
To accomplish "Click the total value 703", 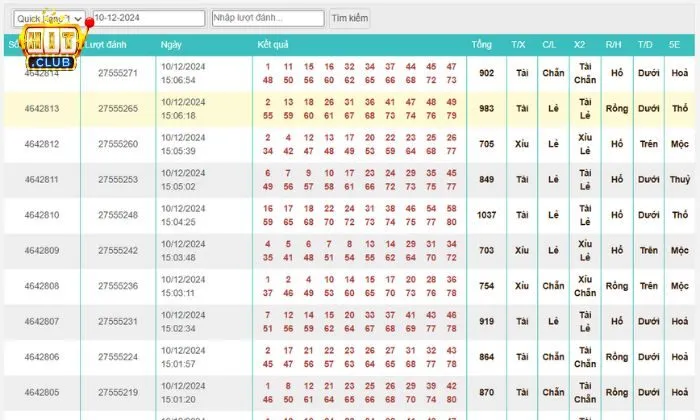I will [486, 250].
